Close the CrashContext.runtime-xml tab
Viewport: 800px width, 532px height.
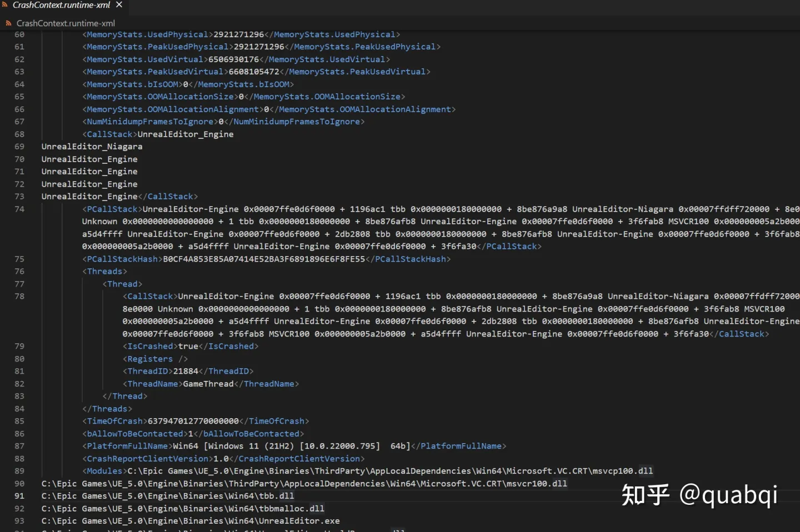point(118,5)
